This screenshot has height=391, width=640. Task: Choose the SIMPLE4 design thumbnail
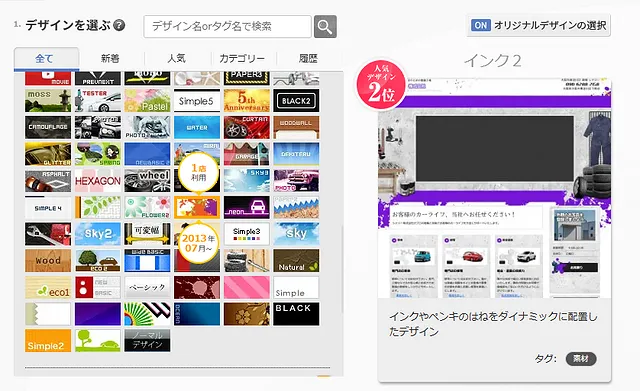point(48,207)
